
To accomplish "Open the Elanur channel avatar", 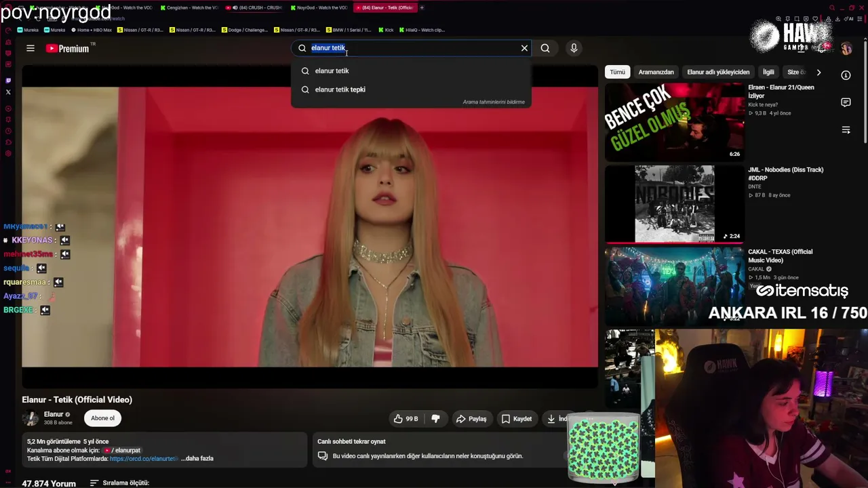I will pyautogui.click(x=31, y=418).
